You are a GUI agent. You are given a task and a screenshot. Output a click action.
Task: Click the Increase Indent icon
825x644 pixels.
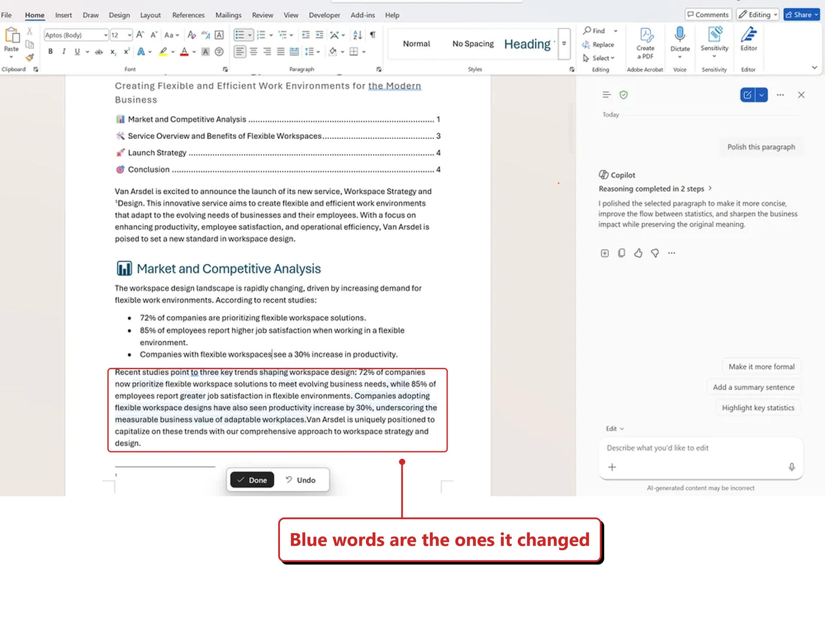(319, 35)
